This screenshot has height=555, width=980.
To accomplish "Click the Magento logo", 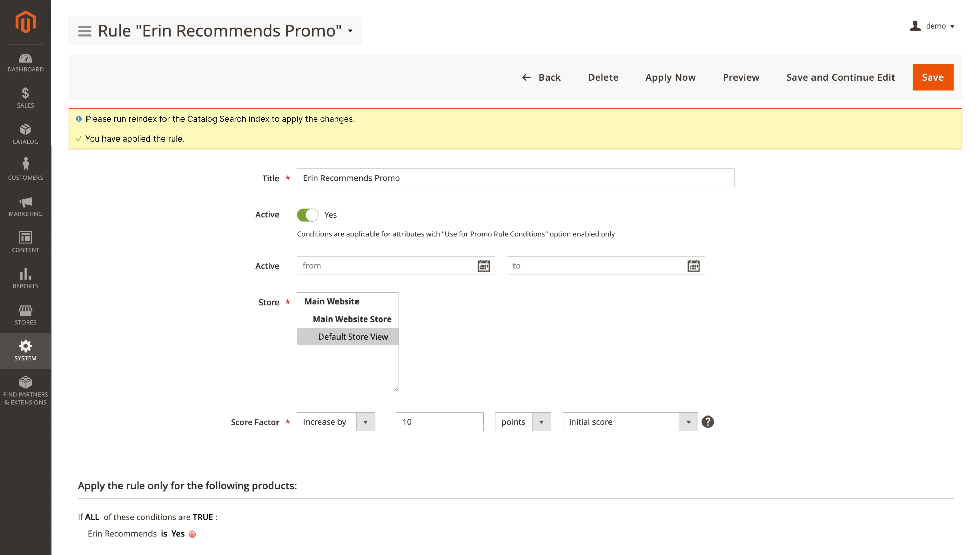I will click(25, 22).
